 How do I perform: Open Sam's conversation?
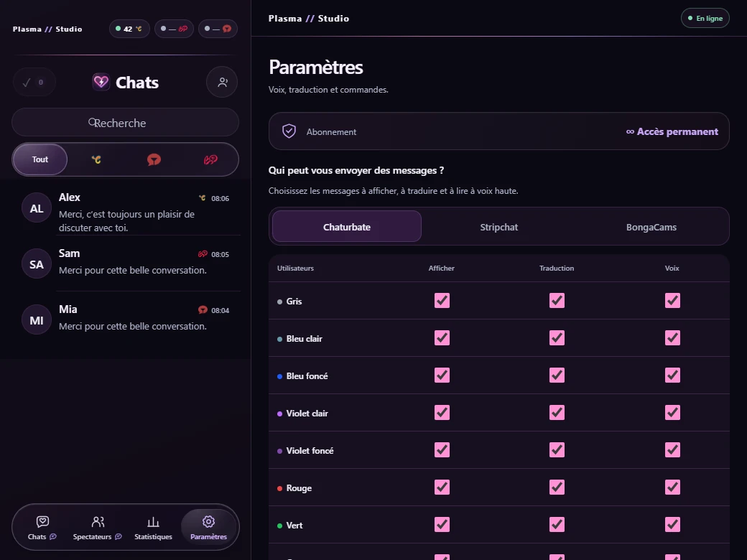[126, 263]
